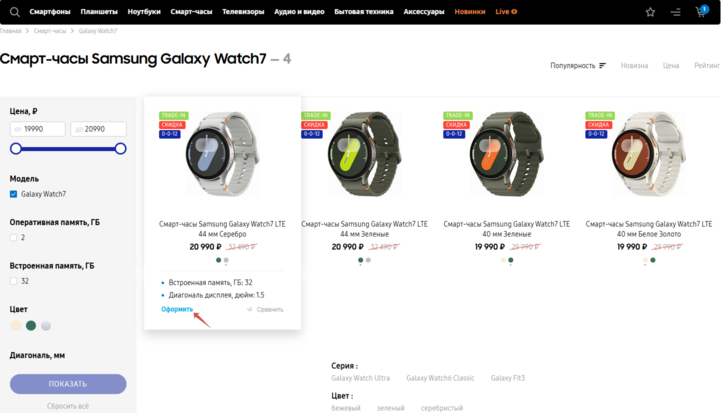This screenshot has width=721, height=413.
Task: Click the Диагональ, мм filter heading
Action: pyautogui.click(x=37, y=355)
